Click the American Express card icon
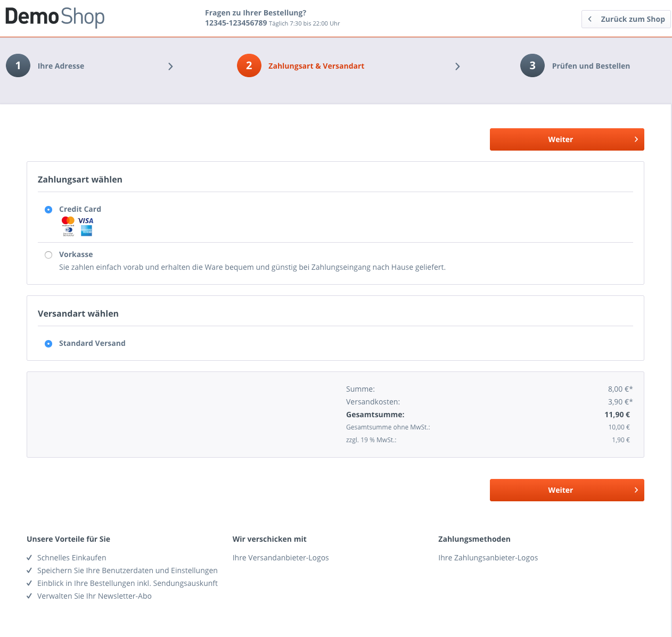Viewport: 672px width, 637px height. (x=86, y=230)
